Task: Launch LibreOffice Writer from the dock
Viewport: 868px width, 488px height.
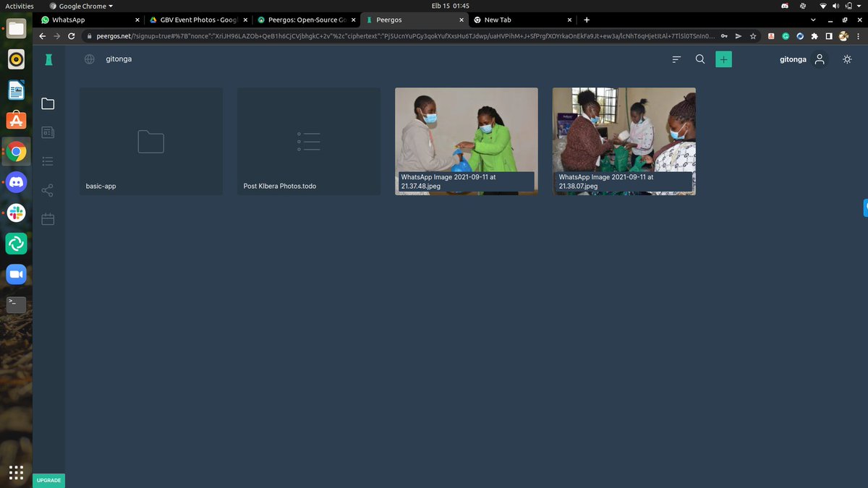Action: (x=17, y=90)
